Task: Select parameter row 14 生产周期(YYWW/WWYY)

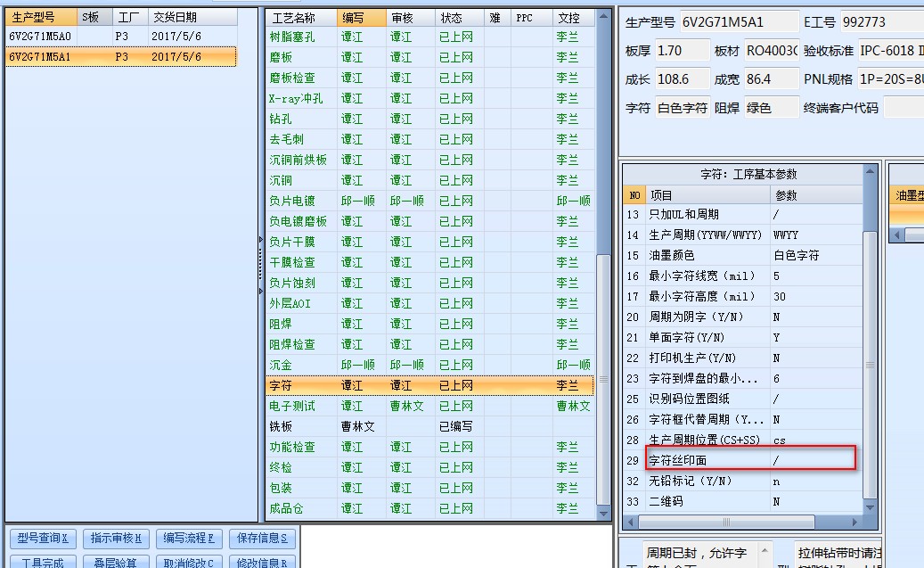Action: click(743, 235)
